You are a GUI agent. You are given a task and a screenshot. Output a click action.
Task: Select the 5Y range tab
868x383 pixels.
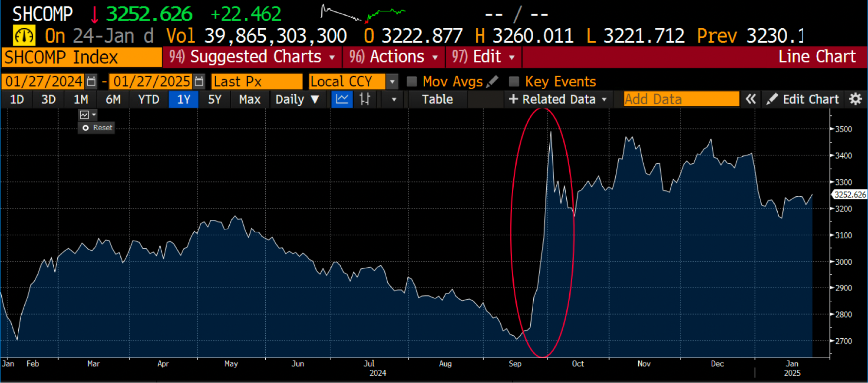tap(215, 99)
